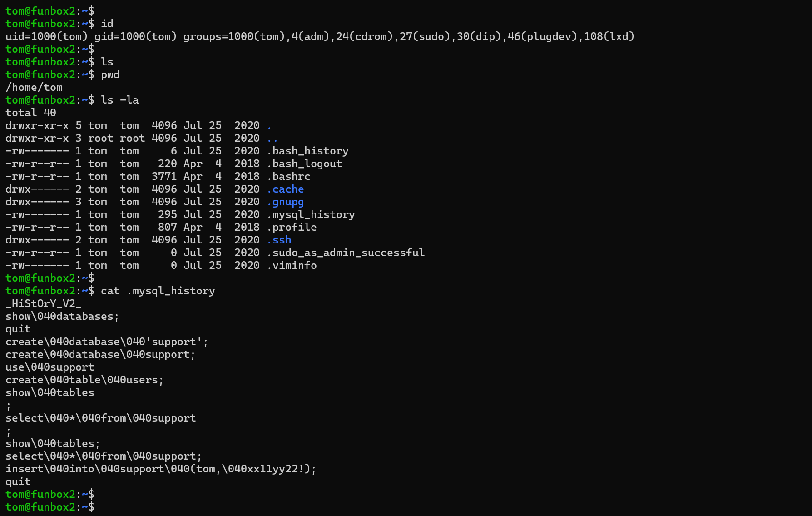Click the .mysql_history entry in the file listing
The width and height of the screenshot is (812, 516).
click(x=311, y=214)
